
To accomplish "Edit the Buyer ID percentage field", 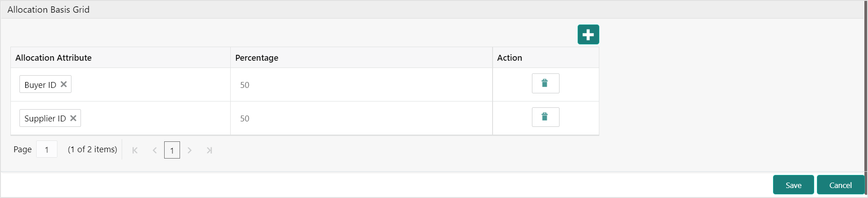I will [x=361, y=85].
